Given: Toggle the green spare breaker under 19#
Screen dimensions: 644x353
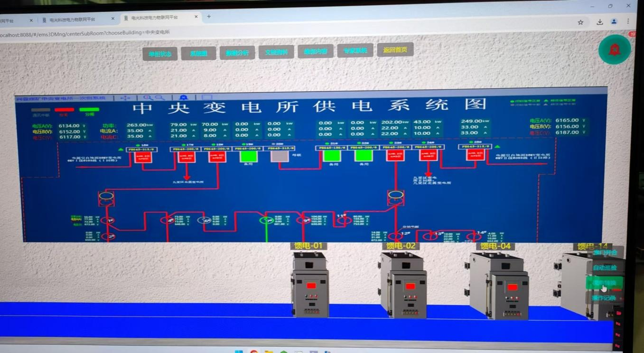Looking at the screenshot, I should 248,156.
